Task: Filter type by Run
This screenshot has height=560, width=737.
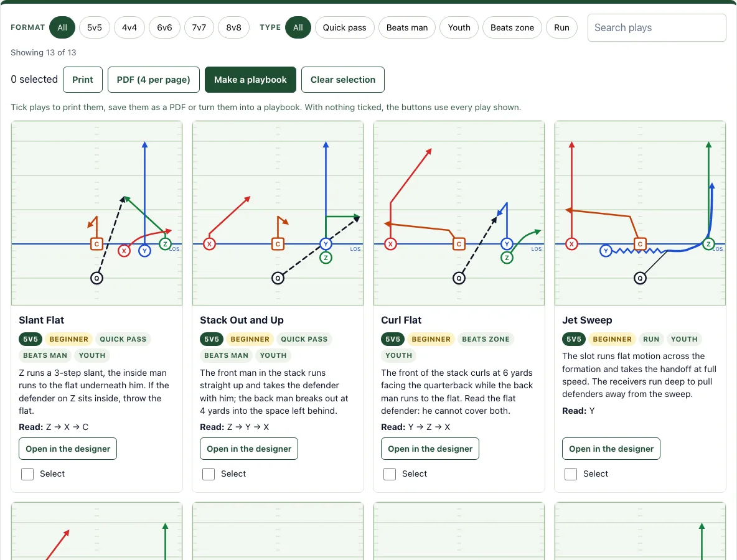Action: [x=561, y=28]
